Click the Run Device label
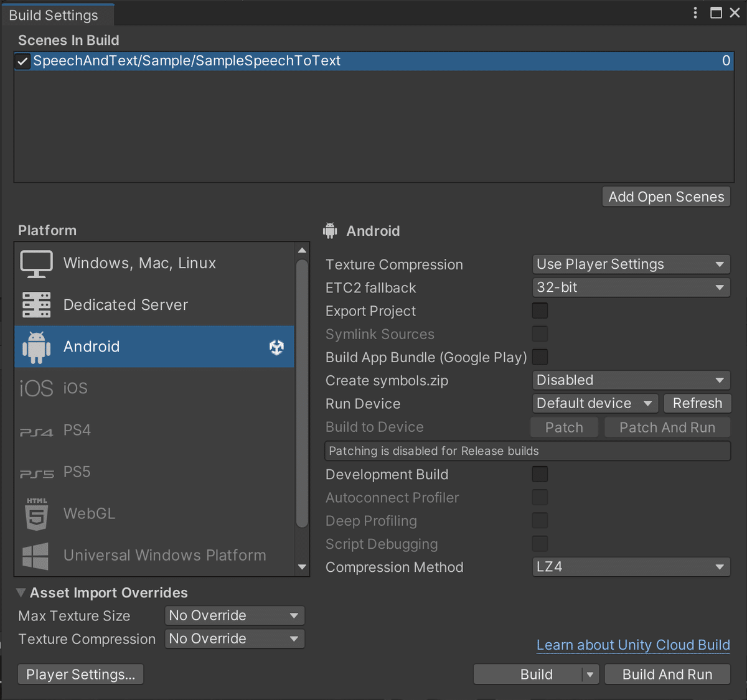The image size is (747, 700). pos(363,404)
